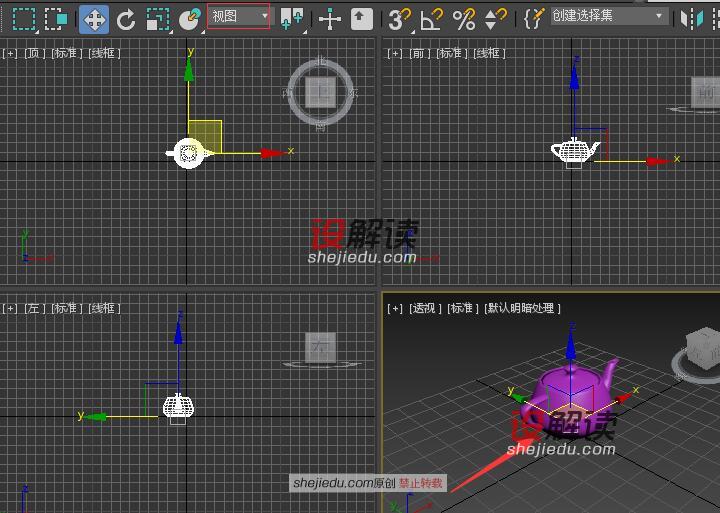Activate the Select and Rotate tool

126,20
